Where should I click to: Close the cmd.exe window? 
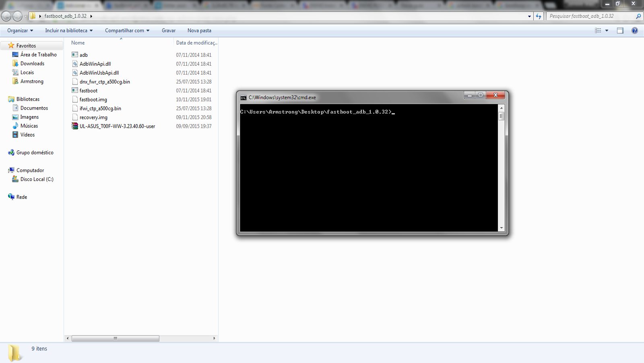495,95
